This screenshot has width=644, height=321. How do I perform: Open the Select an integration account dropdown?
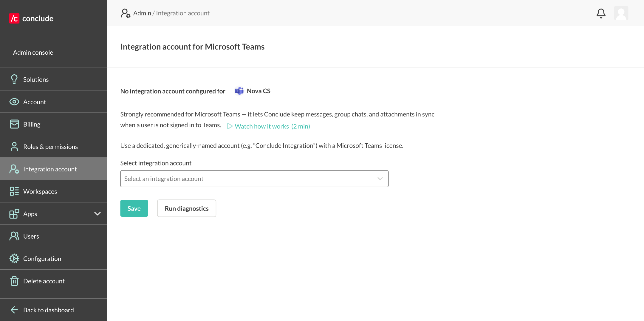pos(254,179)
